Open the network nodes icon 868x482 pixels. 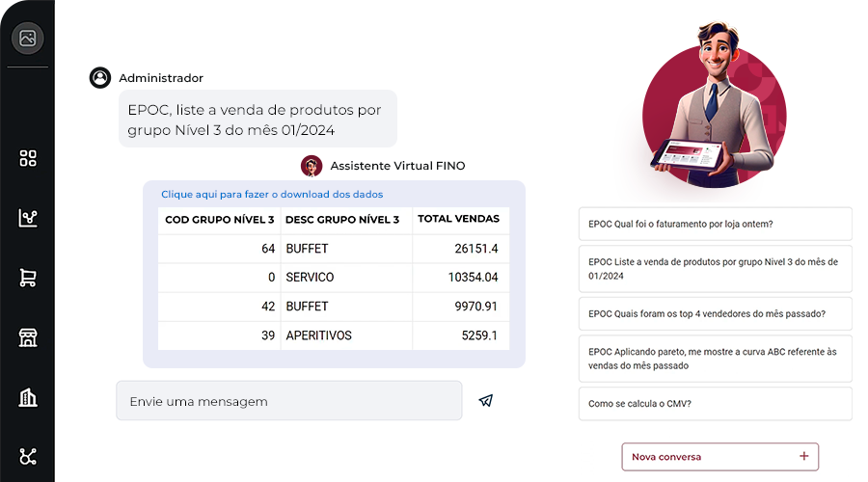pos(28,457)
